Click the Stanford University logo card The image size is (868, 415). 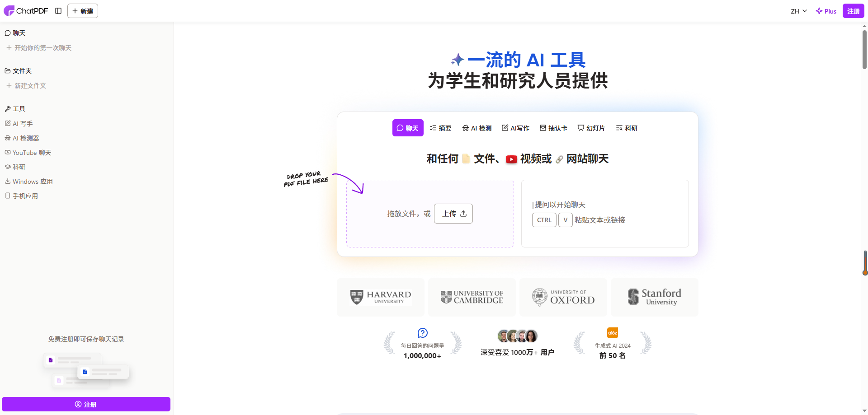[x=655, y=297]
